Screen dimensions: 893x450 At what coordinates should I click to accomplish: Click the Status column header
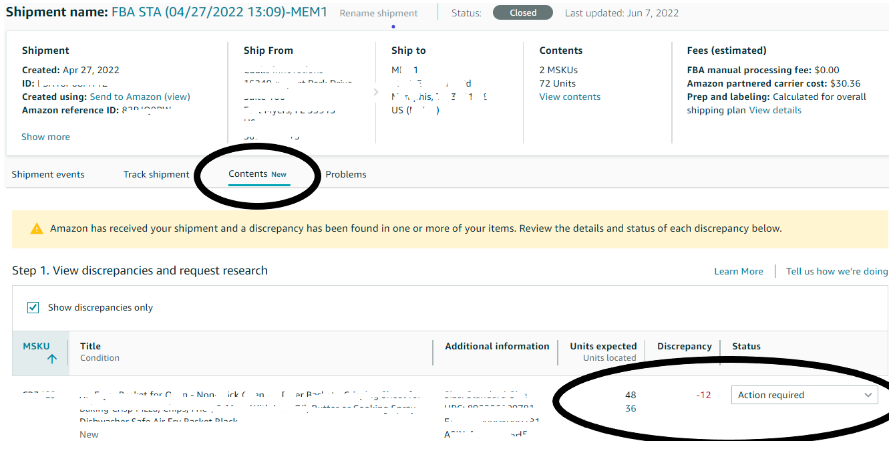click(746, 346)
